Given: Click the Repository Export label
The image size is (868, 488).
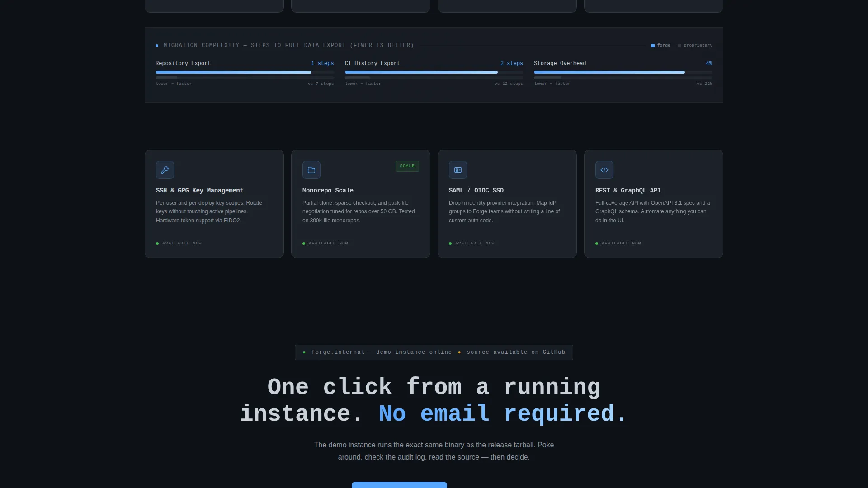Looking at the screenshot, I should pos(183,64).
